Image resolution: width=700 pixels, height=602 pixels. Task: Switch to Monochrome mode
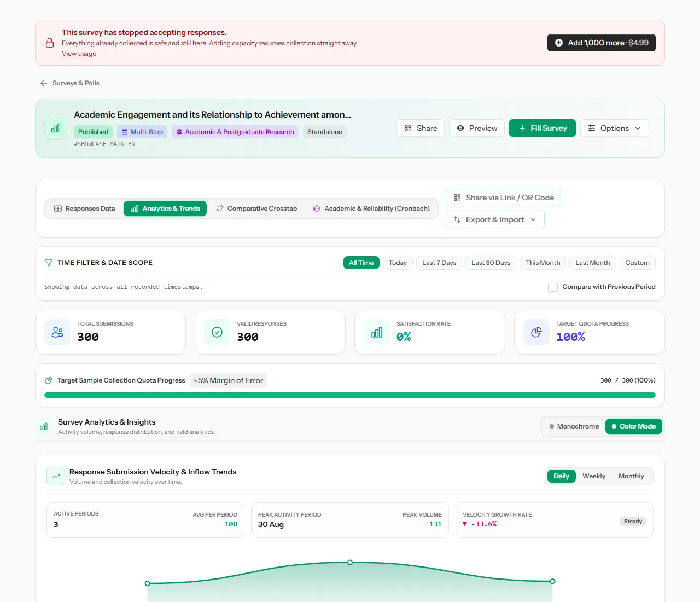point(574,426)
